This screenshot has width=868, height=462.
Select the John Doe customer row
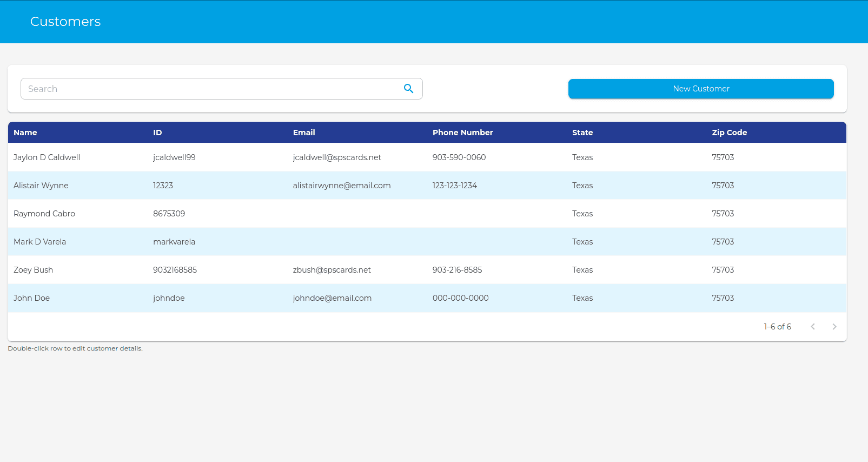tap(32, 298)
